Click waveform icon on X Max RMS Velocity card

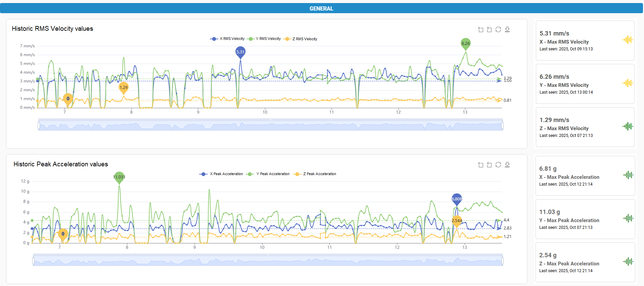coord(627,40)
